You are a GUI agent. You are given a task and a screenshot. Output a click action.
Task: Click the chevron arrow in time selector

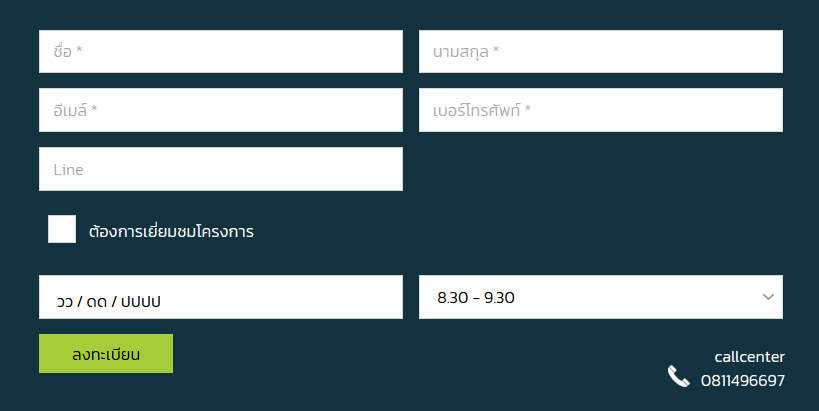[x=768, y=297]
